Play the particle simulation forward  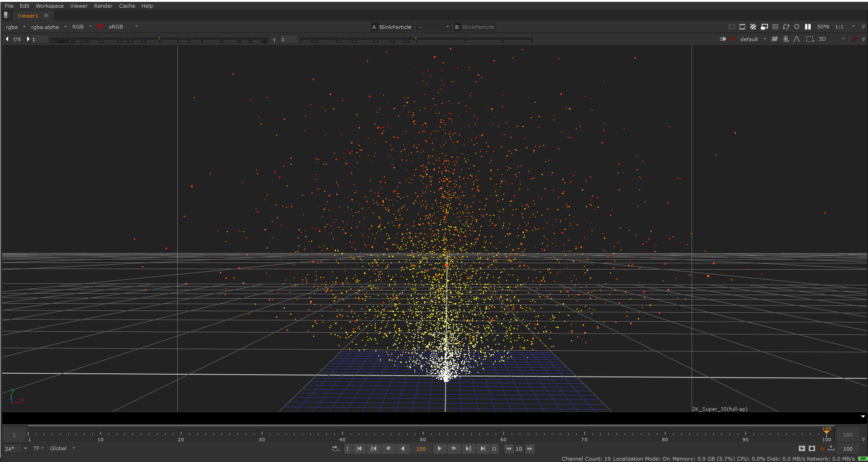click(x=439, y=448)
